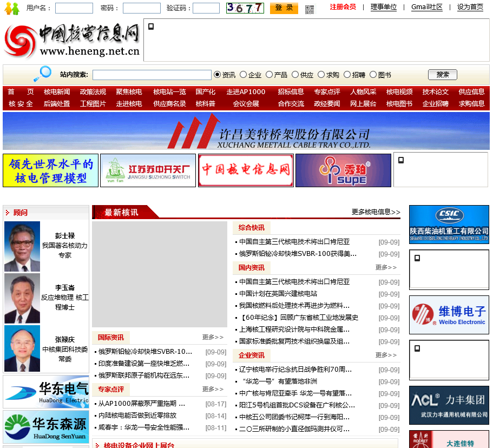Open the 核电新闻 menu item
This screenshot has height=448, width=493.
[x=57, y=92]
